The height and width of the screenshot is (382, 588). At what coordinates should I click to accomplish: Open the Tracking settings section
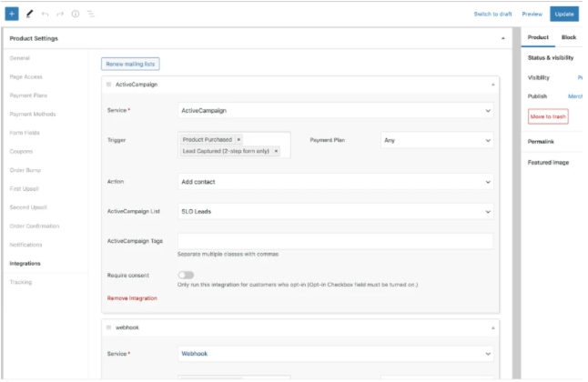(x=20, y=282)
